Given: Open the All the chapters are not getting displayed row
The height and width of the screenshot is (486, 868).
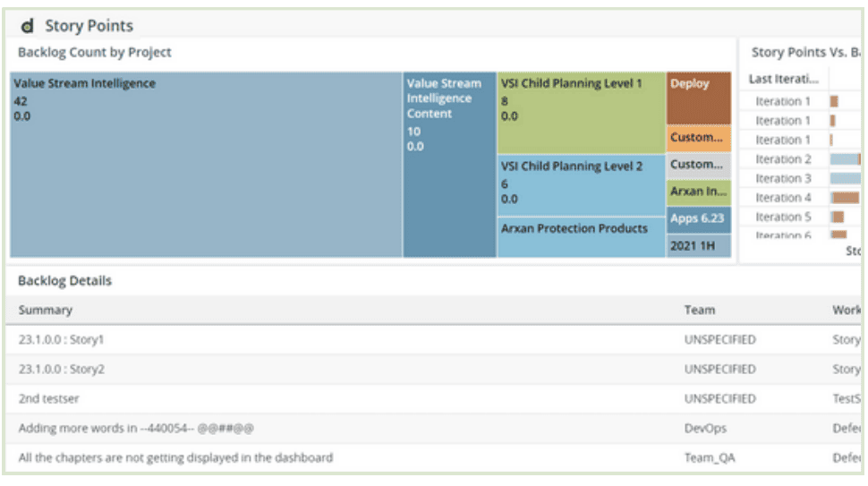Looking at the screenshot, I should (433, 457).
